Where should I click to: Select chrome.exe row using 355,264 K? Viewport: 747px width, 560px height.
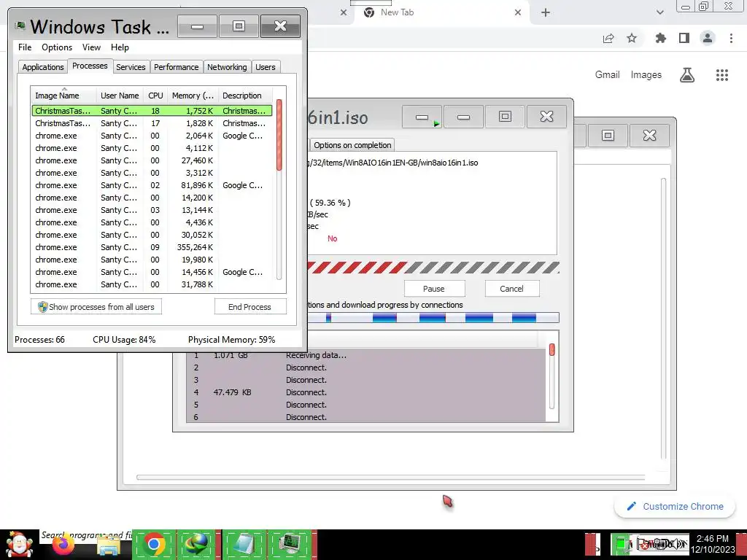(x=152, y=247)
